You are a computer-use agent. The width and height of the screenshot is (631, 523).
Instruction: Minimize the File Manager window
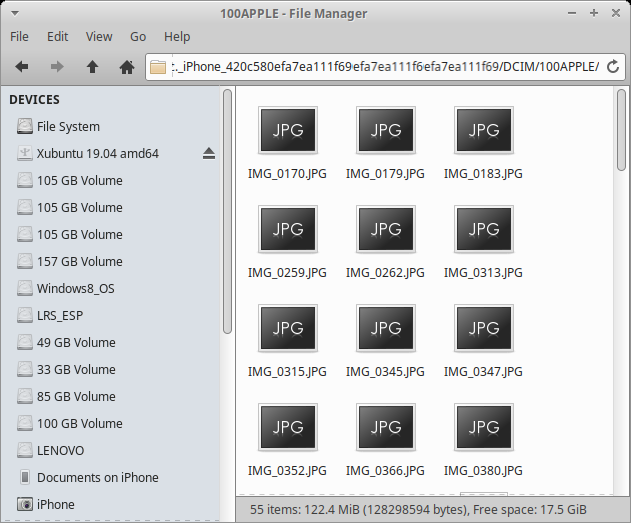tap(572, 13)
